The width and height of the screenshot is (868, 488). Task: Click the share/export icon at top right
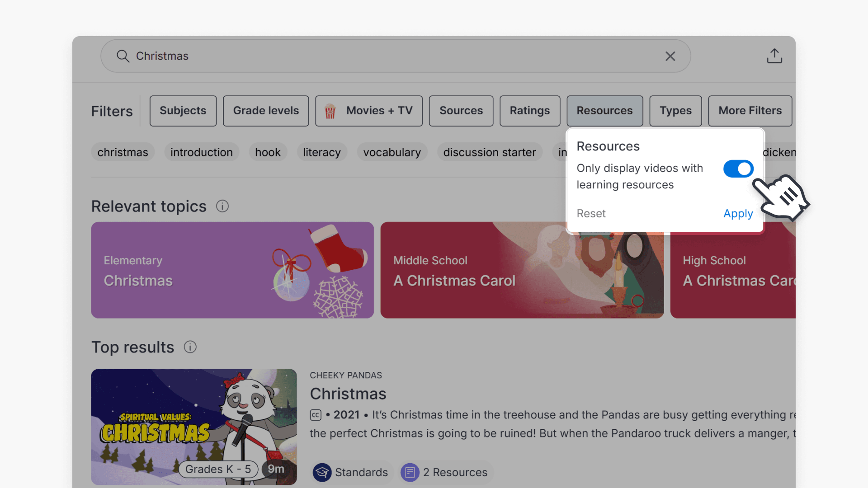point(774,56)
